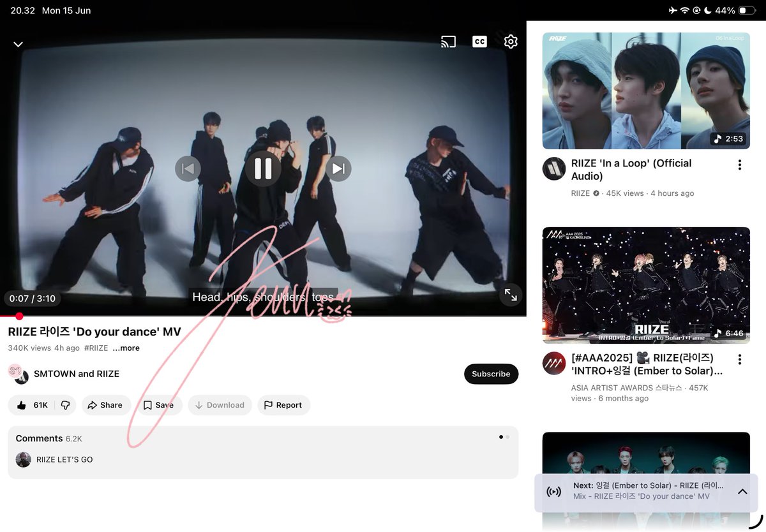
Task: Tap the 340K views 4h ago text
Action: [44, 348]
